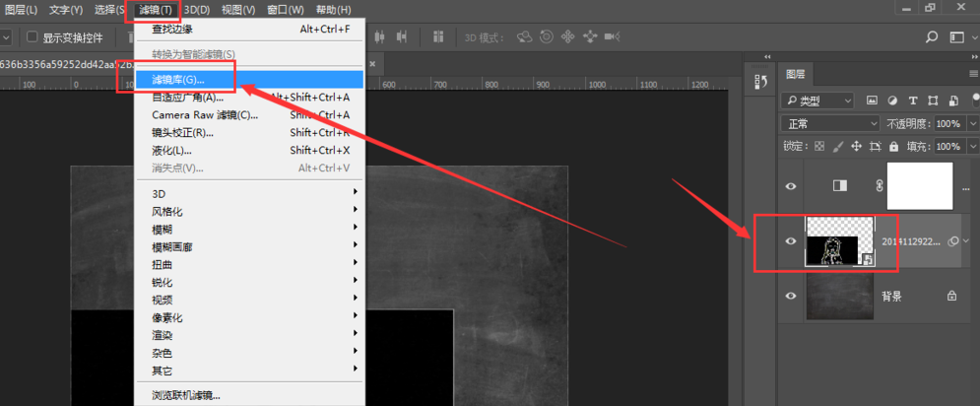Image resolution: width=980 pixels, height=406 pixels.
Task: Open the 3D(D) menu
Action: click(197, 10)
